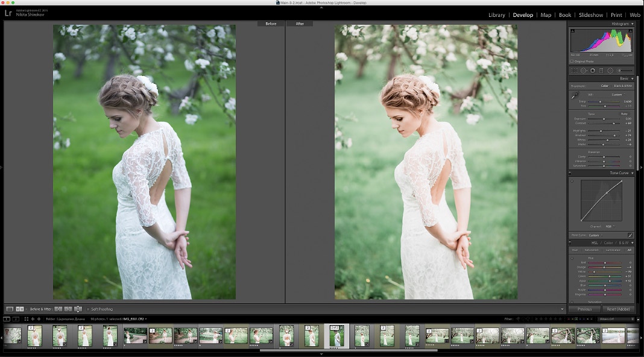This screenshot has width=644, height=357.
Task: Collapse the Histogram panel
Action: (632, 24)
